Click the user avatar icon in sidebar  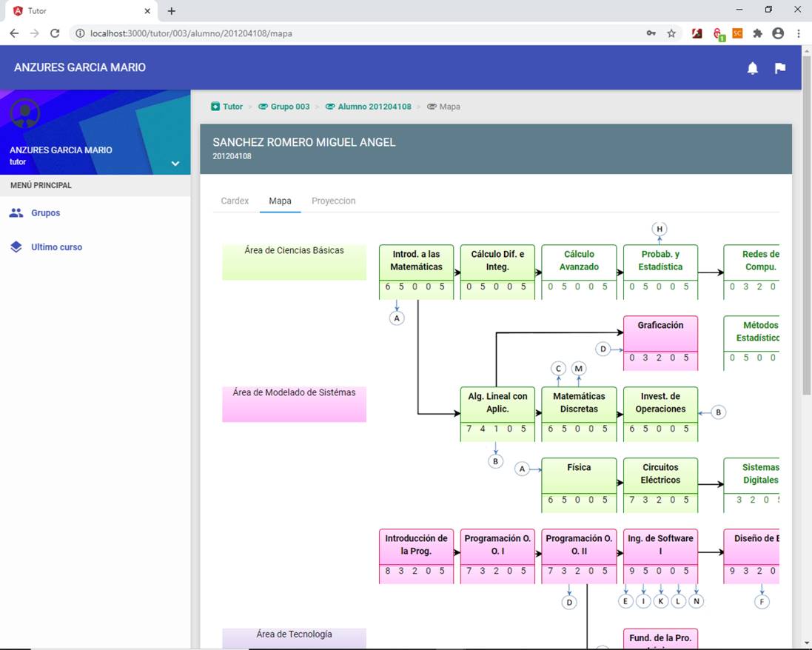26,113
